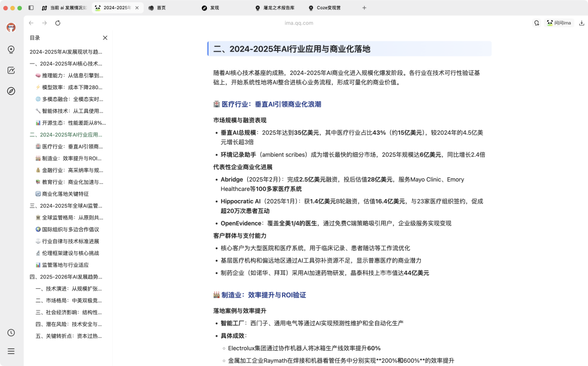Click the page reload icon
The height and width of the screenshot is (366, 588).
point(58,23)
